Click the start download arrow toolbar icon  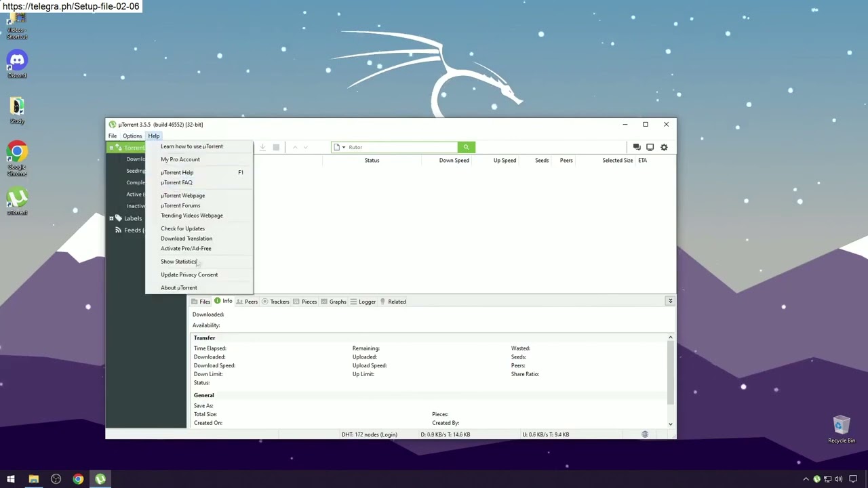tap(262, 147)
